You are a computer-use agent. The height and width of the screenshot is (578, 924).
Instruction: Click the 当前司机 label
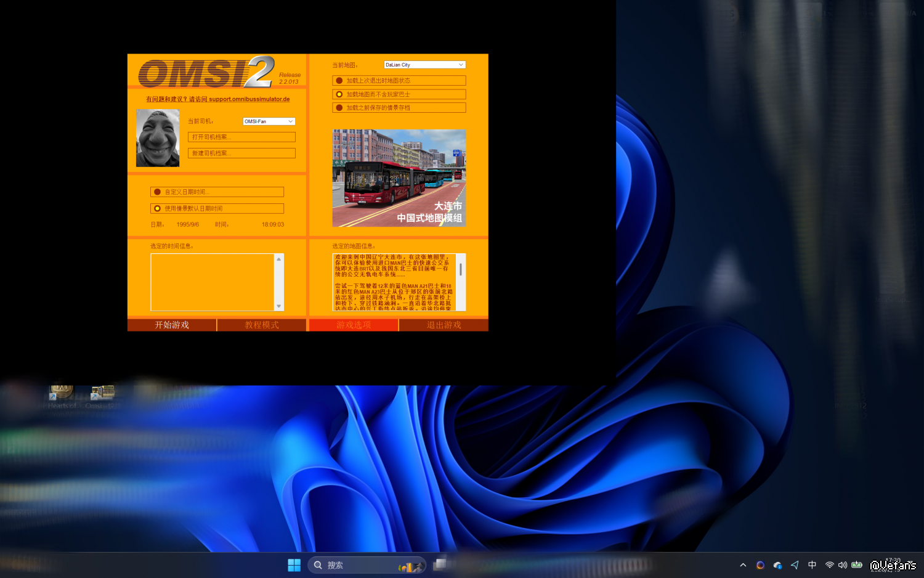point(201,121)
